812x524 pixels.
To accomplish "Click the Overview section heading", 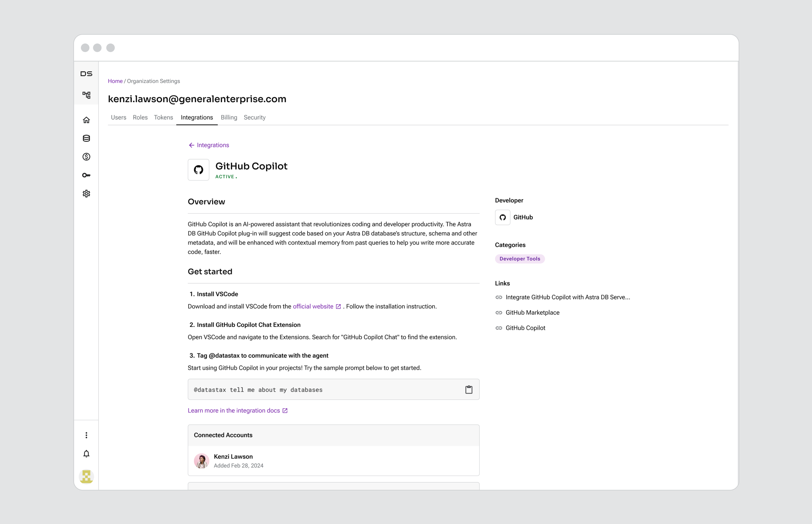I will [x=207, y=202].
